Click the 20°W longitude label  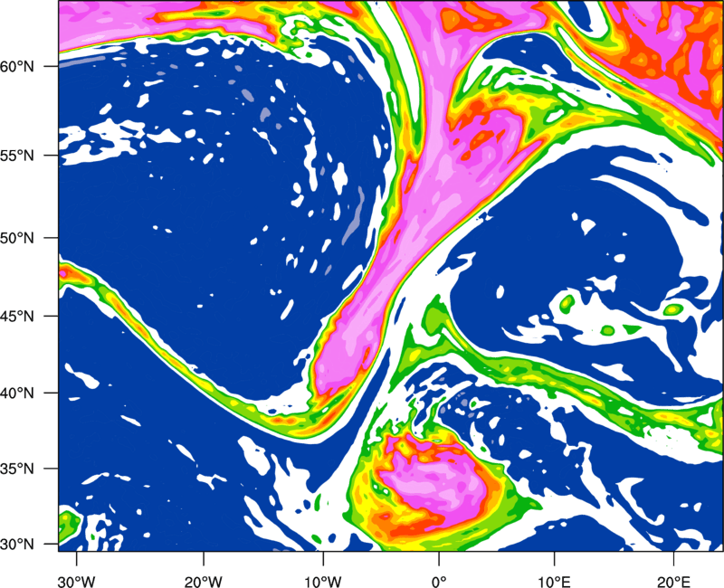203,582
